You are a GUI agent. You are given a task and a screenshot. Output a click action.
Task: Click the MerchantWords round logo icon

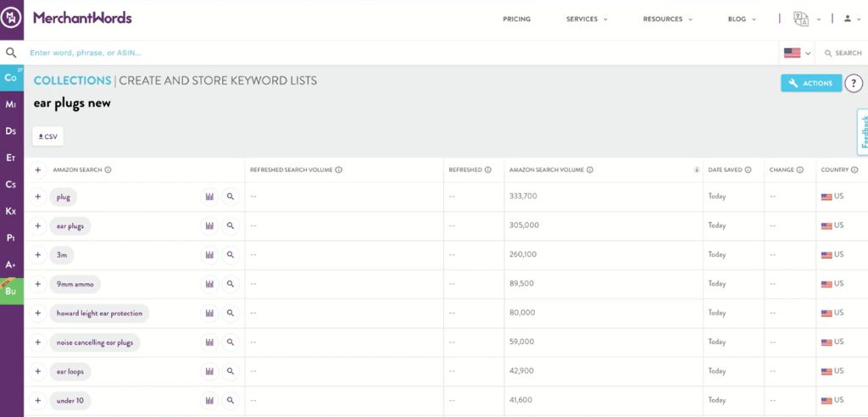coord(11,19)
